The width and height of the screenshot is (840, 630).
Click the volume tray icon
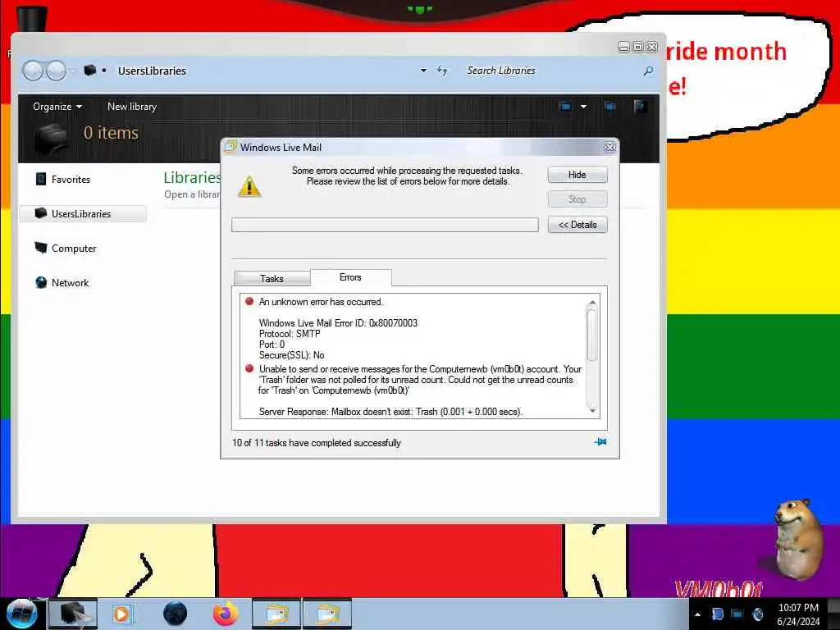(758, 614)
